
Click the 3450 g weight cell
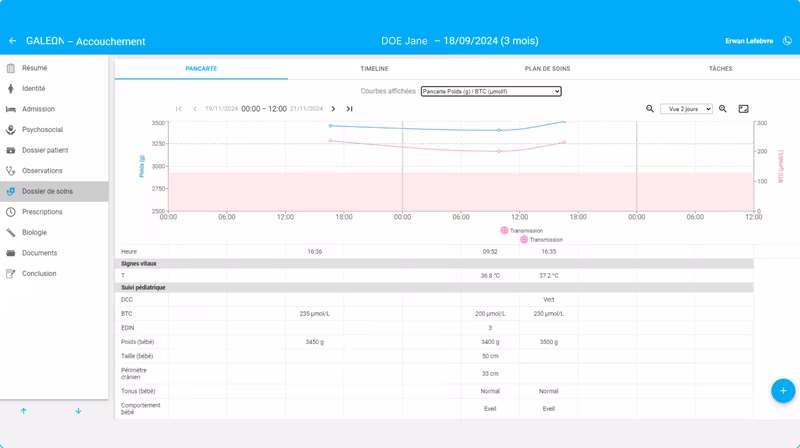tap(315, 342)
